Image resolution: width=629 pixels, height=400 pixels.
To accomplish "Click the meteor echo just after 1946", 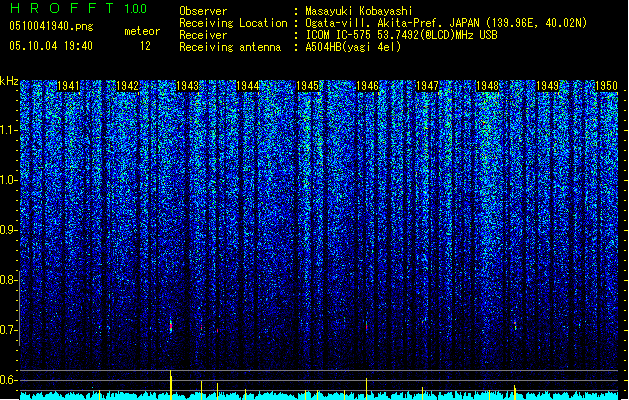I will 367,326.
